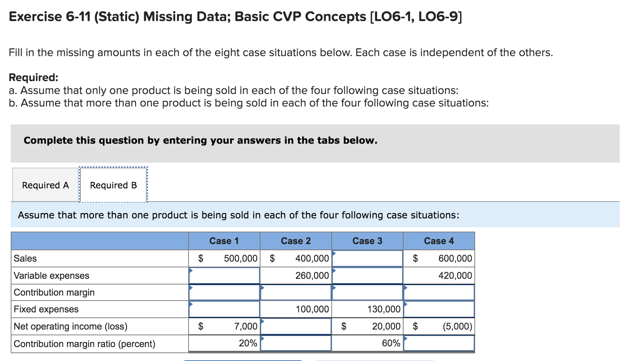Screen dimensions: 644x361
Task: Click the Case 1 column header
Action: pyautogui.click(x=224, y=241)
